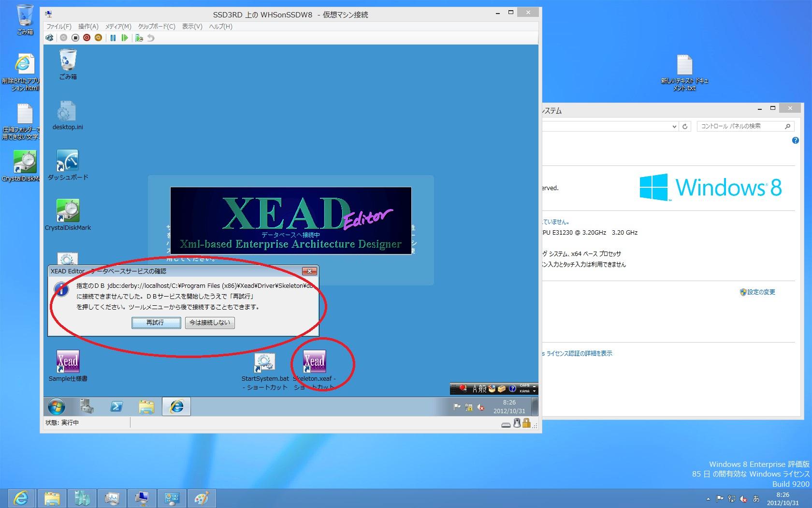812x508 pixels.
Task: Click the 般 conversion mode on the language bar
Action: (x=483, y=388)
